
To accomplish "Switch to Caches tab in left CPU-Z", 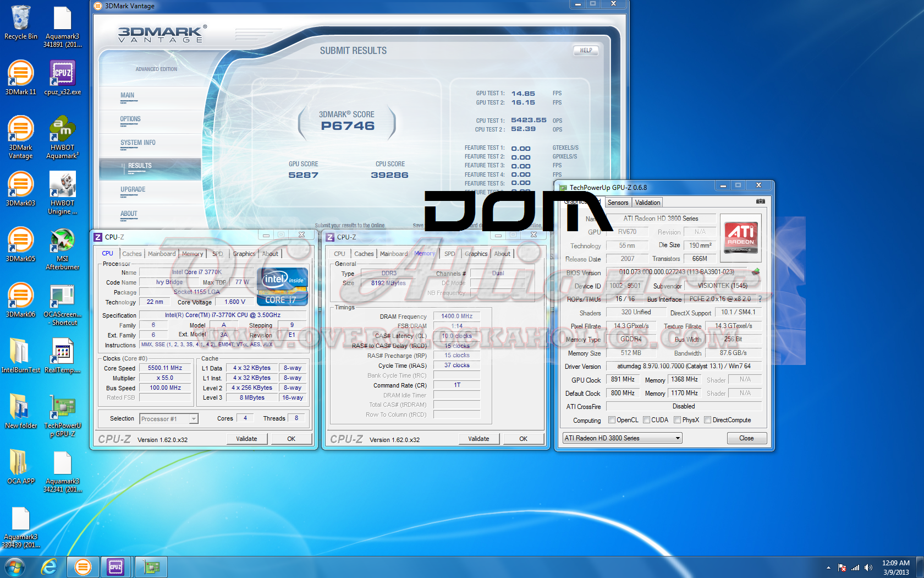I will tap(132, 254).
